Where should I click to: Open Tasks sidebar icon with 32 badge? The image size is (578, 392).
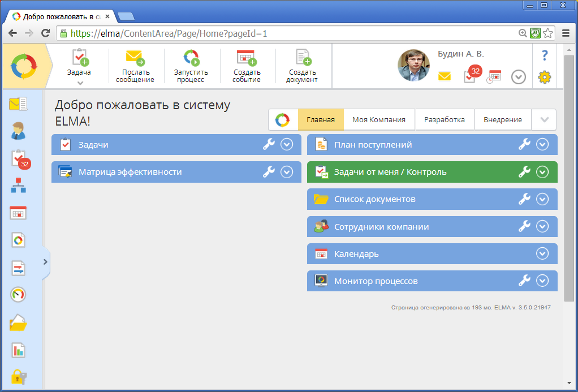tap(19, 159)
